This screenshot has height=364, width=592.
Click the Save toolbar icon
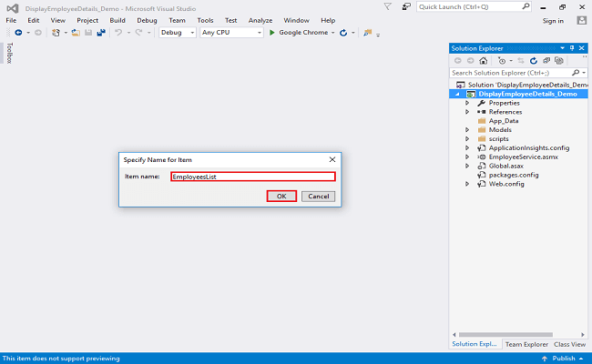[88, 33]
